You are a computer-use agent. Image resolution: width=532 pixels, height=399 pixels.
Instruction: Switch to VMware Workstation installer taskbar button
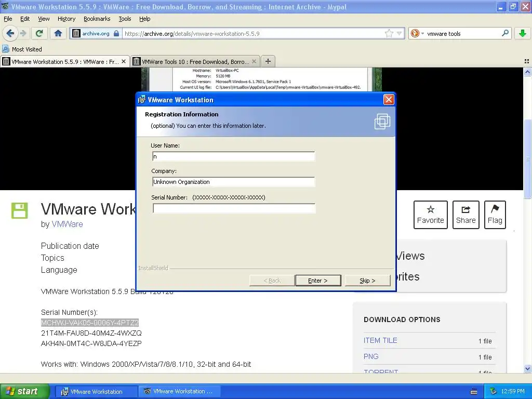point(96,392)
